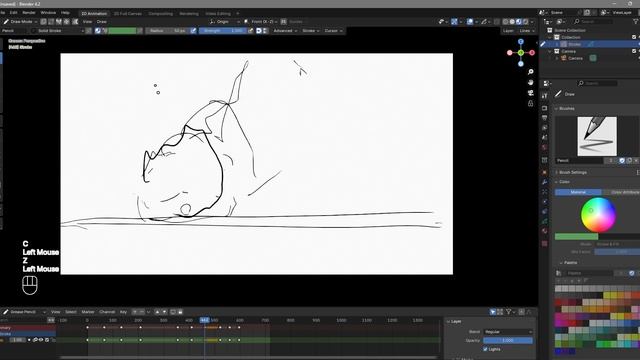
Task: Select Material color mode button
Action: (x=578, y=192)
